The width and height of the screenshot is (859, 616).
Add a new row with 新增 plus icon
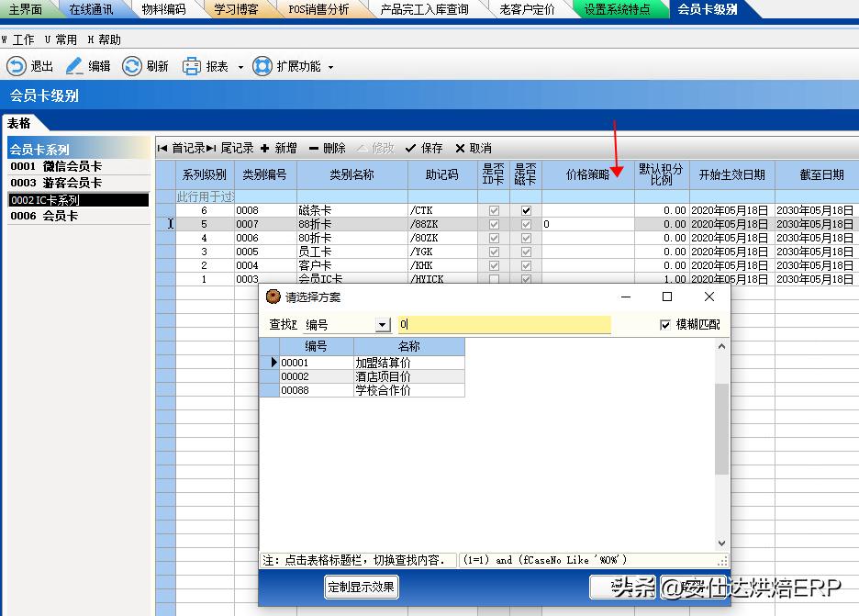click(x=266, y=147)
